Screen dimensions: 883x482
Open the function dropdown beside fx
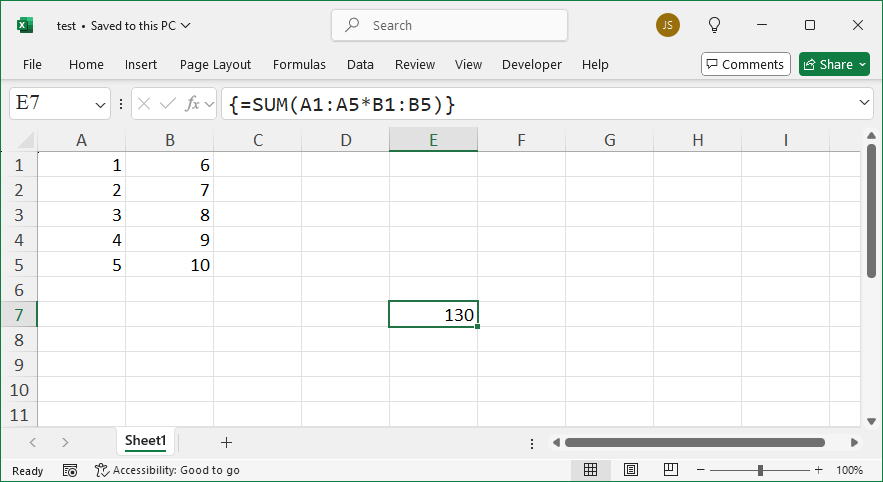(209, 104)
